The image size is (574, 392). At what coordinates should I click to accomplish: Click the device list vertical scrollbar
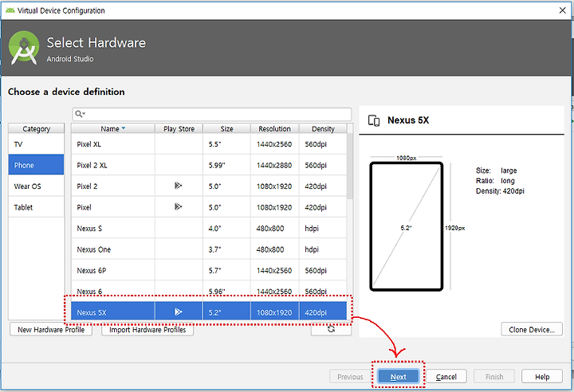[x=350, y=166]
